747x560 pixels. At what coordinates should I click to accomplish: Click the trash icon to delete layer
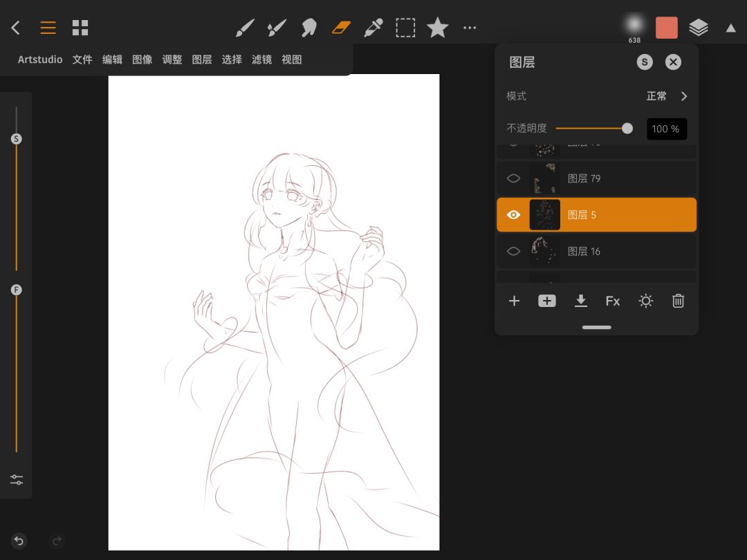point(678,301)
